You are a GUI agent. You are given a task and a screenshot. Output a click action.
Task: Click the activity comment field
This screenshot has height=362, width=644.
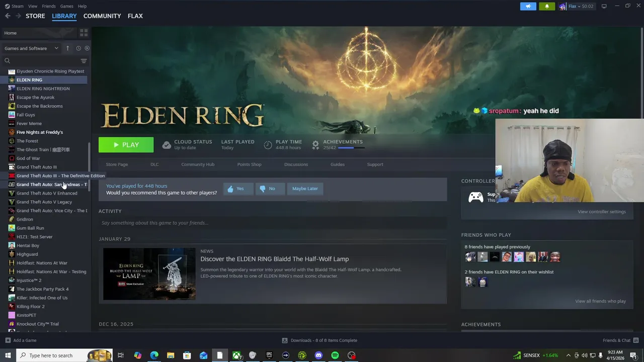(x=273, y=223)
